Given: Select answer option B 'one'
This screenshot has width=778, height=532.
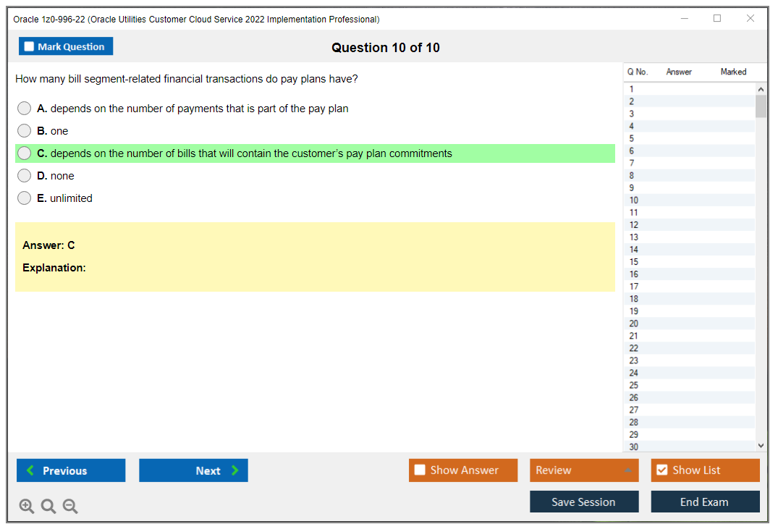Looking at the screenshot, I should [x=24, y=130].
